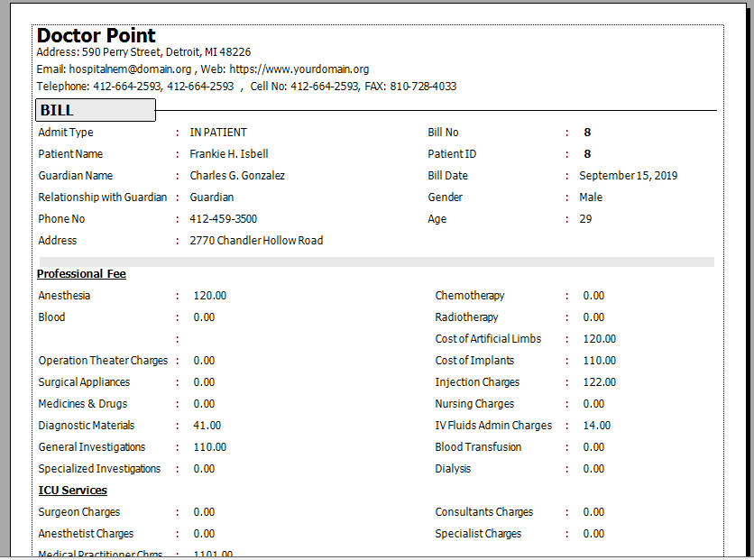
Task: Click the Operation Theater Charges label
Action: pos(103,361)
